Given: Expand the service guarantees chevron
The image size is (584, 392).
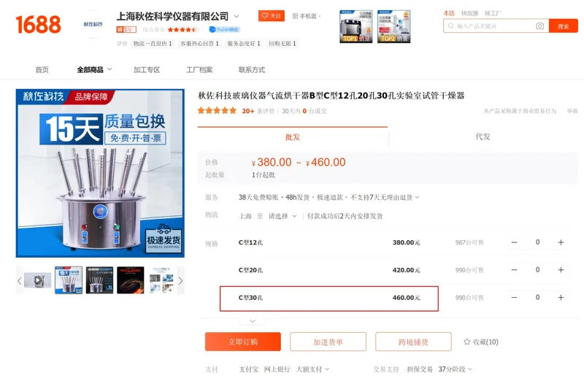Looking at the screenshot, I should click(417, 197).
